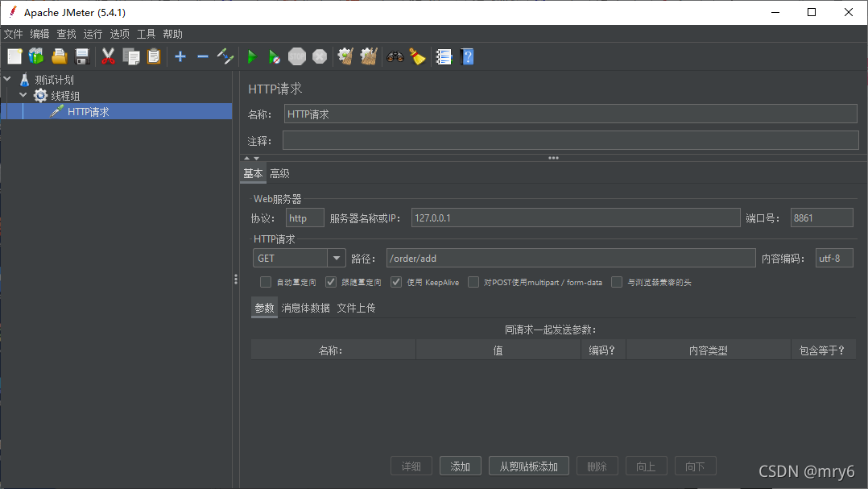Open the 工具 menu
The height and width of the screenshot is (489, 868).
click(147, 34)
